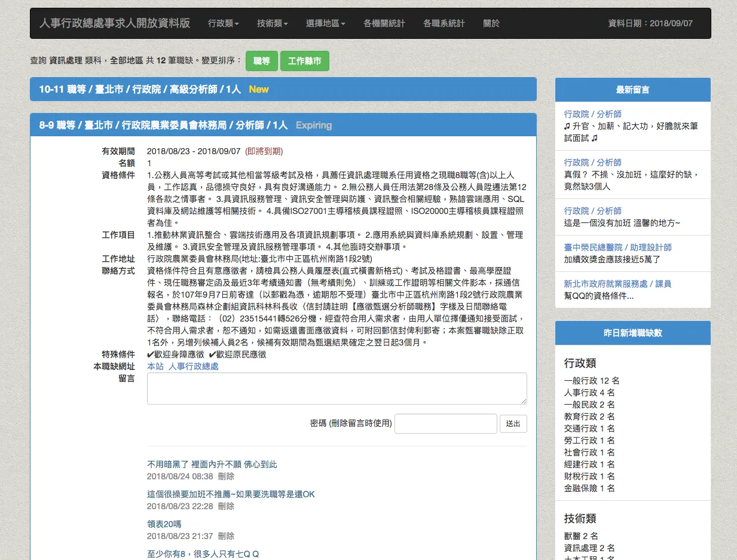The width and height of the screenshot is (737, 560).
Task: Open the 關於 page from navbar
Action: (x=491, y=23)
